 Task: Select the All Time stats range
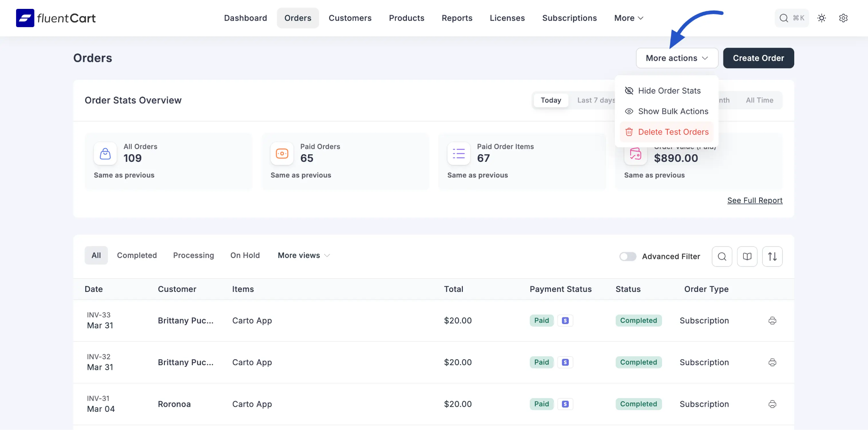pyautogui.click(x=759, y=100)
